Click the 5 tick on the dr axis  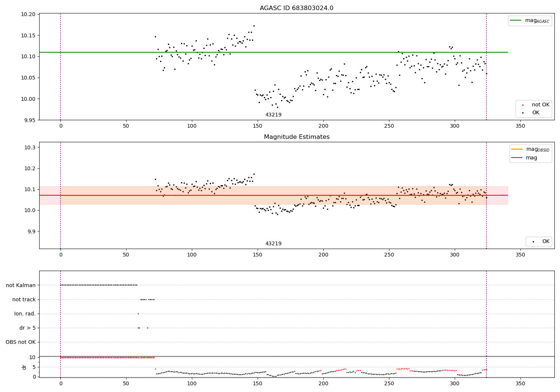click(34, 367)
